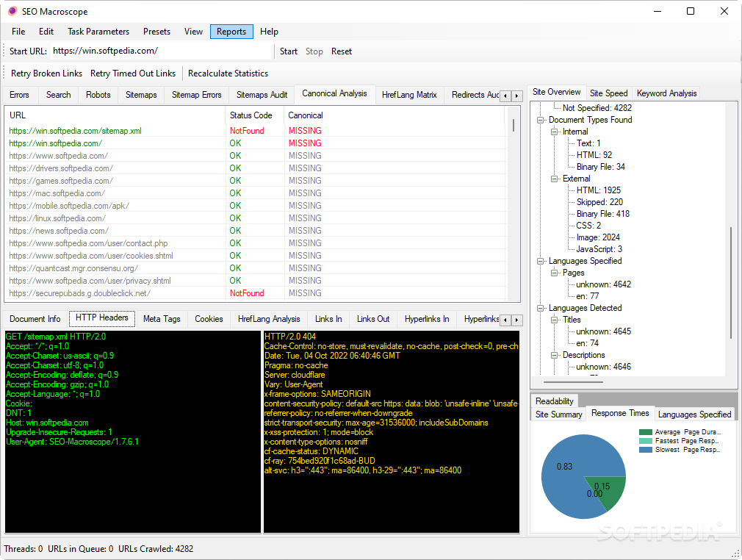
Task: Switch to the Readability tab
Action: coord(554,401)
